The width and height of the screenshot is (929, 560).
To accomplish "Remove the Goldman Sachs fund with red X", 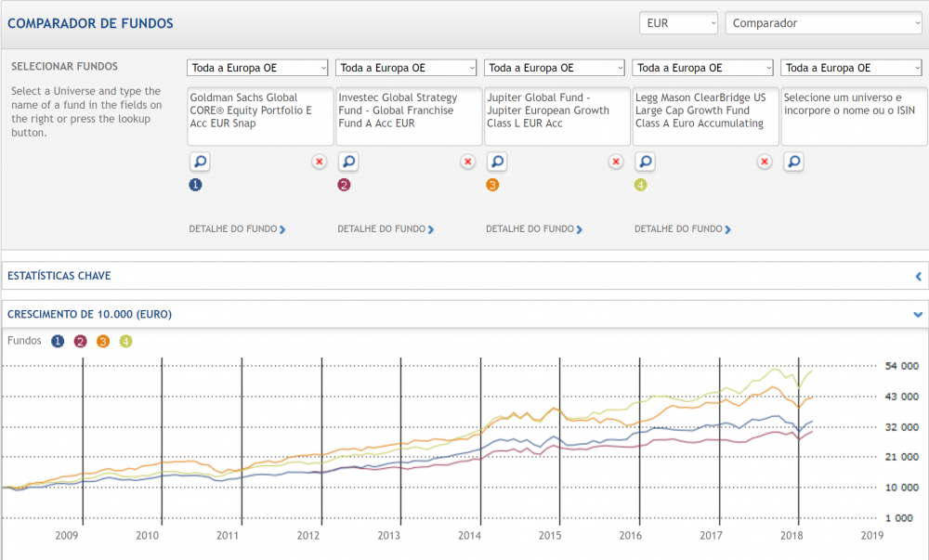I will click(x=319, y=162).
